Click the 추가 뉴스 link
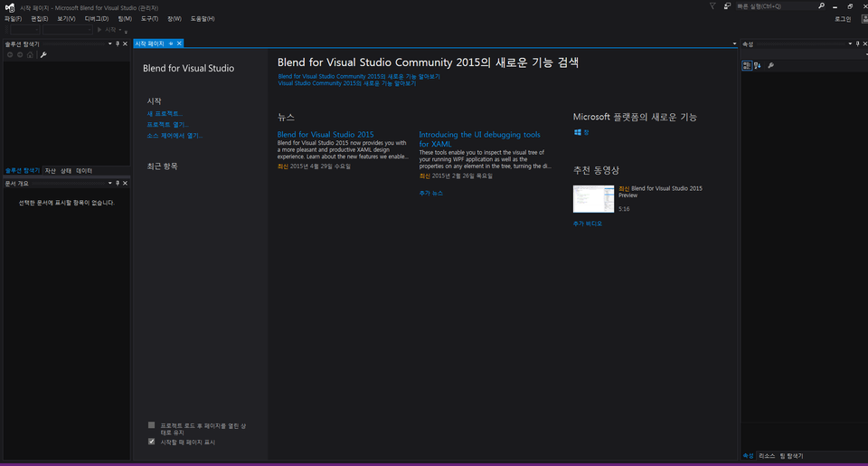This screenshot has height=466, width=868. 430,194
